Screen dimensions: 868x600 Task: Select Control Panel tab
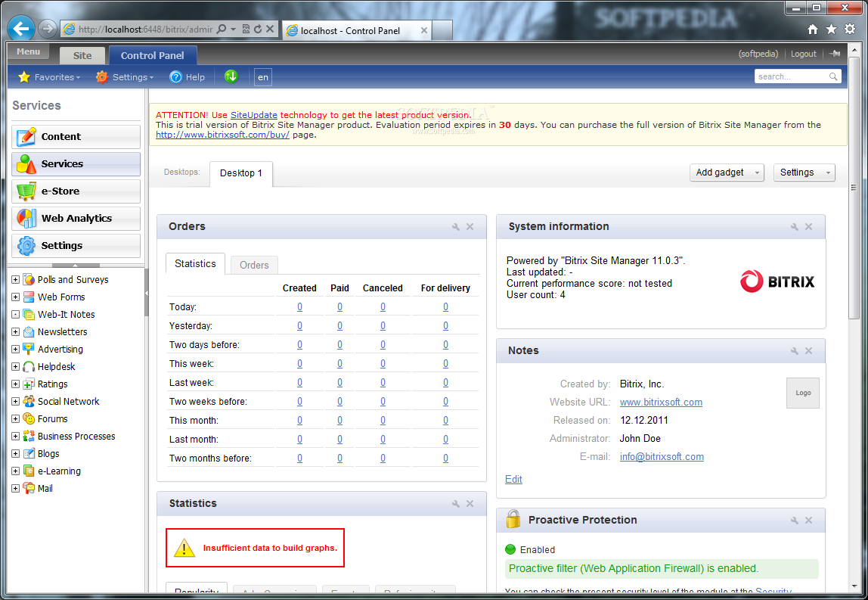click(152, 55)
